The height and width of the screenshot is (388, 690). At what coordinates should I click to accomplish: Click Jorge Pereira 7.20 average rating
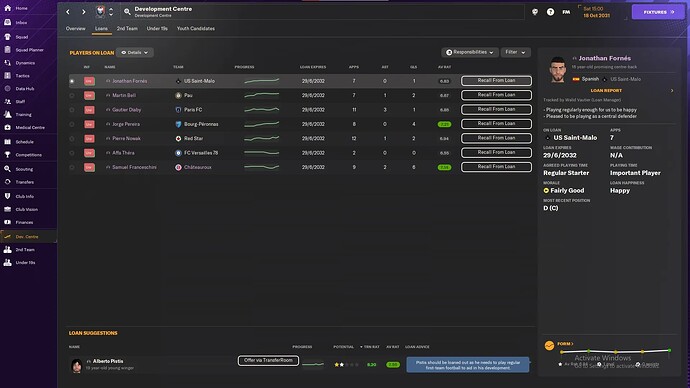(x=444, y=124)
